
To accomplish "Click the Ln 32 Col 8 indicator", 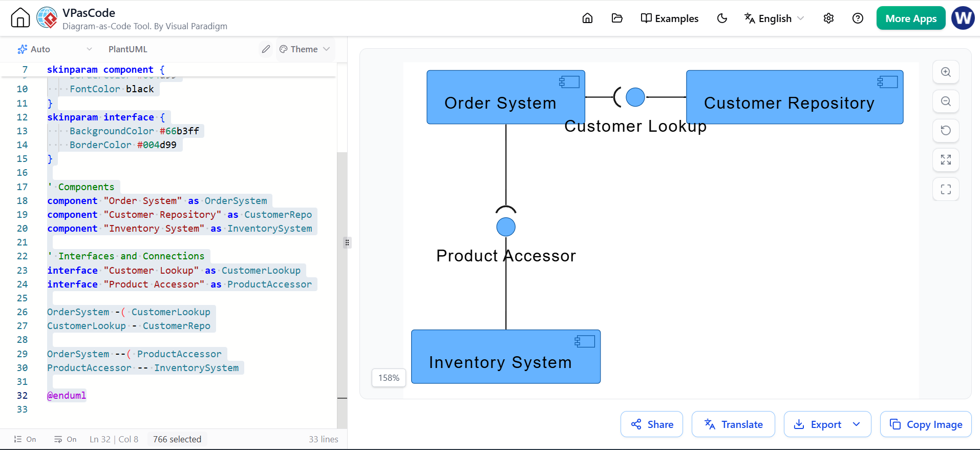I will tap(114, 439).
